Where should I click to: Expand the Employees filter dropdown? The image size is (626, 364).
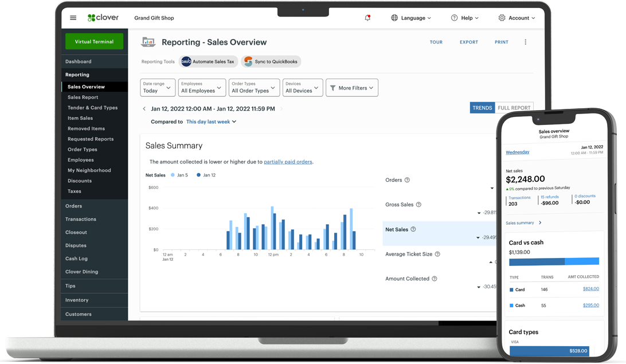[202, 88]
